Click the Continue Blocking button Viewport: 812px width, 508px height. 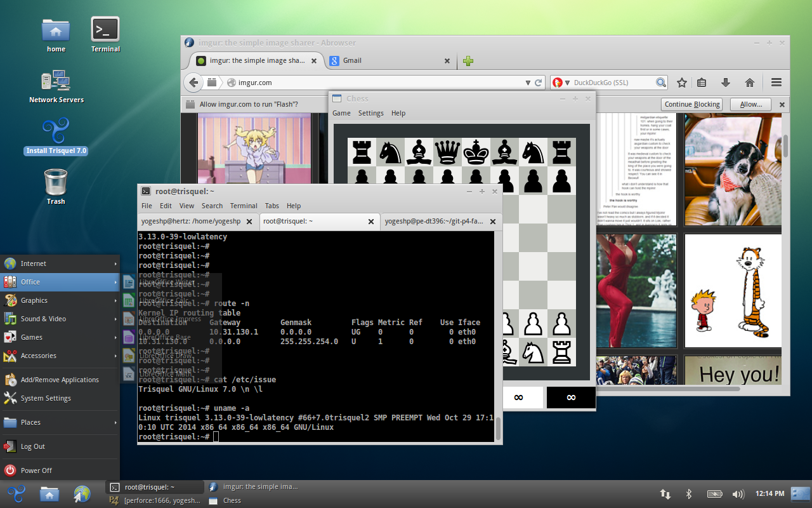coord(692,104)
